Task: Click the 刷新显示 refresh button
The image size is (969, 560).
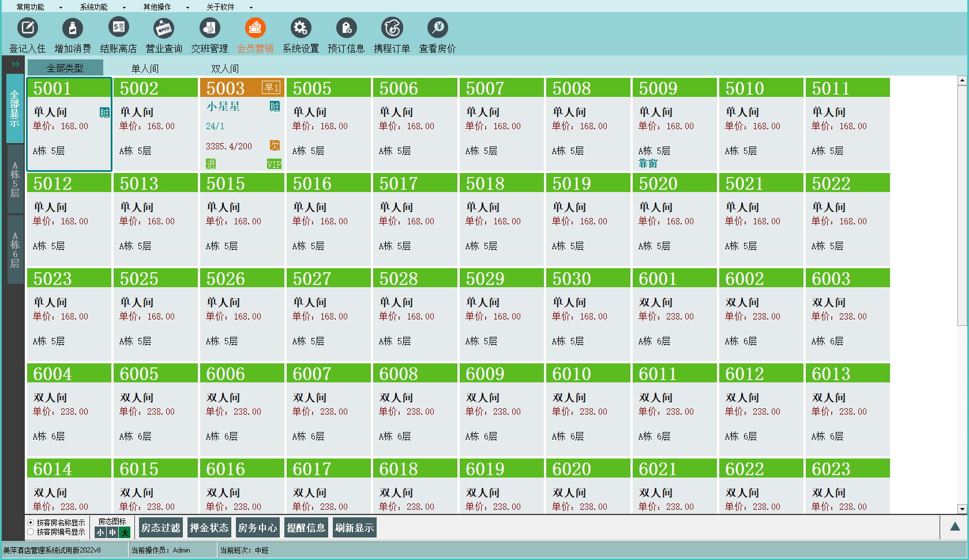Action: (x=354, y=528)
